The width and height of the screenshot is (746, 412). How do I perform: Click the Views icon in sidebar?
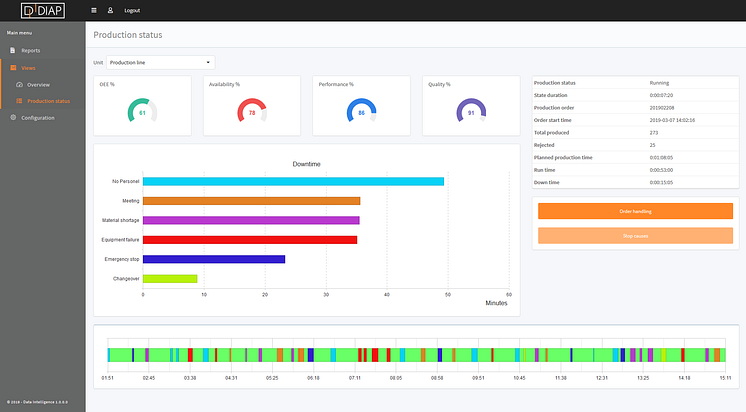pos(13,68)
